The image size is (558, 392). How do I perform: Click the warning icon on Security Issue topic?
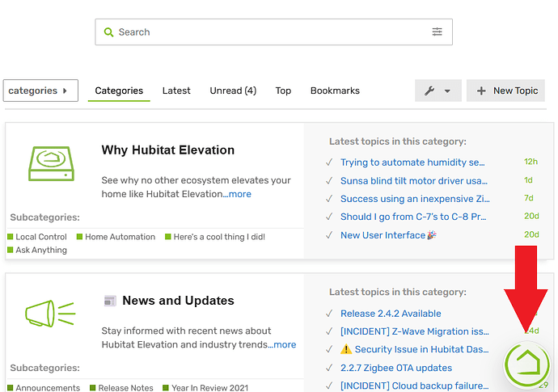click(346, 349)
